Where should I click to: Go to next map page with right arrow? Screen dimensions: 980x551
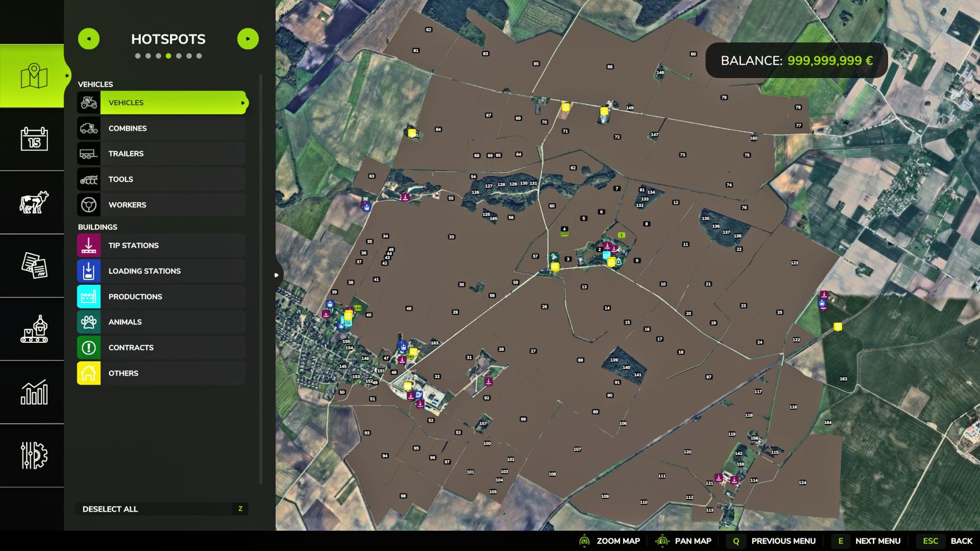click(x=248, y=39)
